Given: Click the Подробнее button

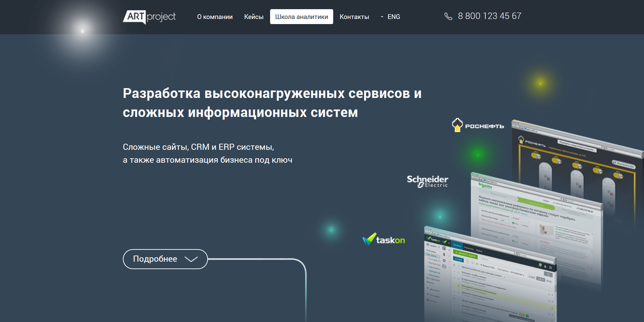Looking at the screenshot, I should click(165, 259).
